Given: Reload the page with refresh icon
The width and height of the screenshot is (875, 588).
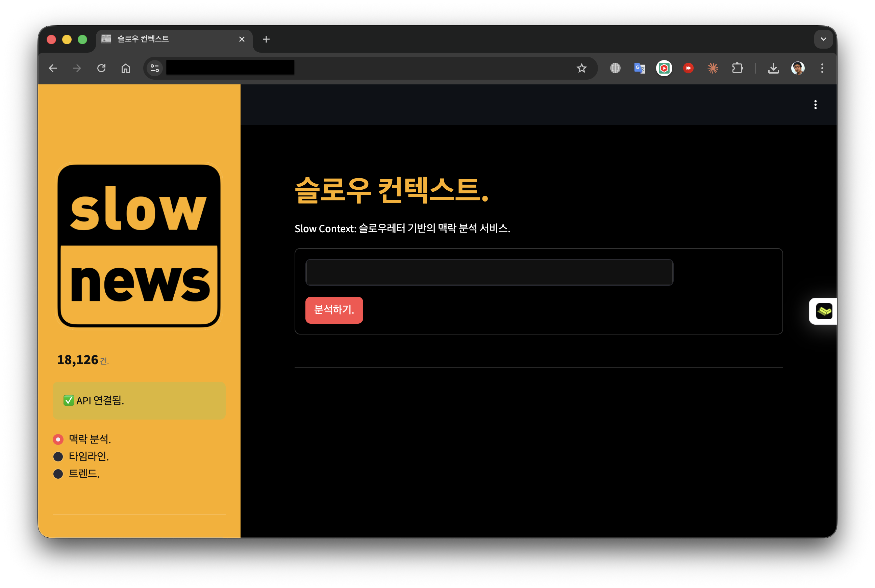Looking at the screenshot, I should (101, 68).
